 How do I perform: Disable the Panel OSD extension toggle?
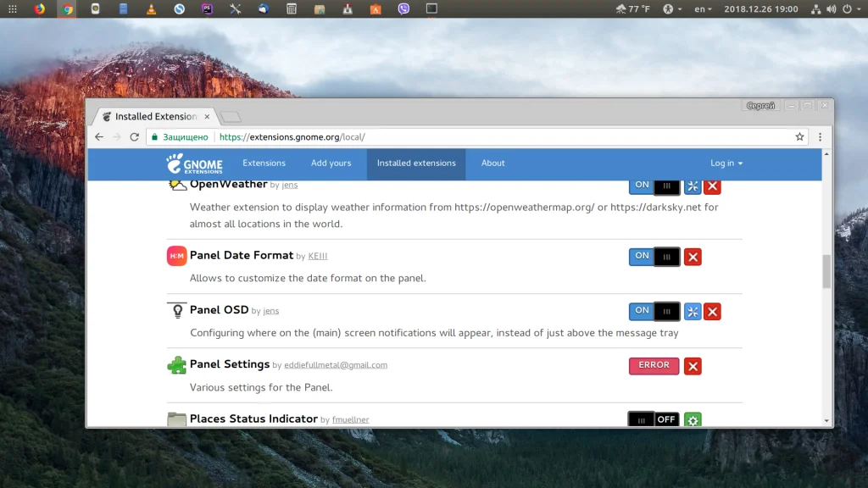click(654, 311)
